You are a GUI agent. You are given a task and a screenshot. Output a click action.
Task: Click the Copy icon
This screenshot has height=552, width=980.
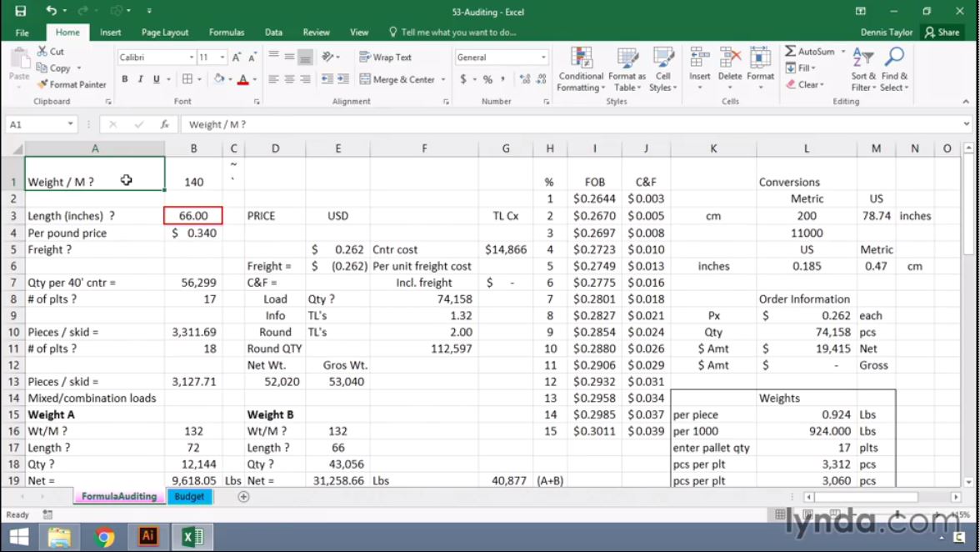(x=42, y=68)
